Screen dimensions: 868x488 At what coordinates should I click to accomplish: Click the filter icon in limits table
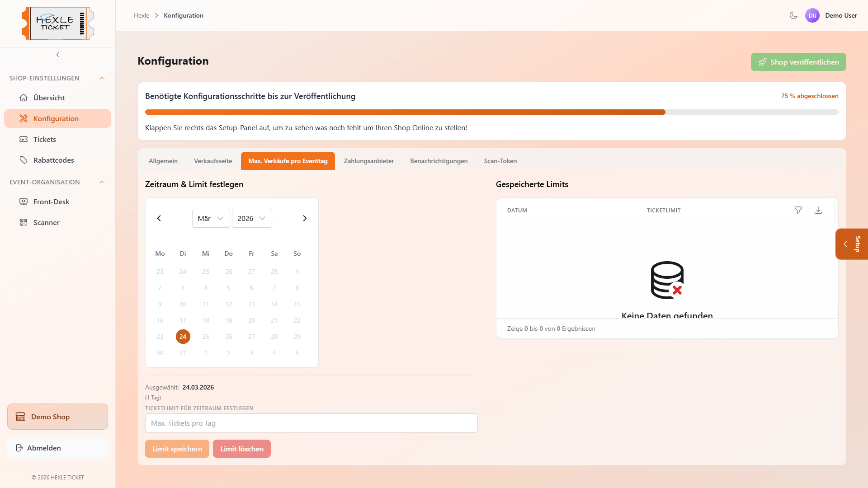coord(798,210)
